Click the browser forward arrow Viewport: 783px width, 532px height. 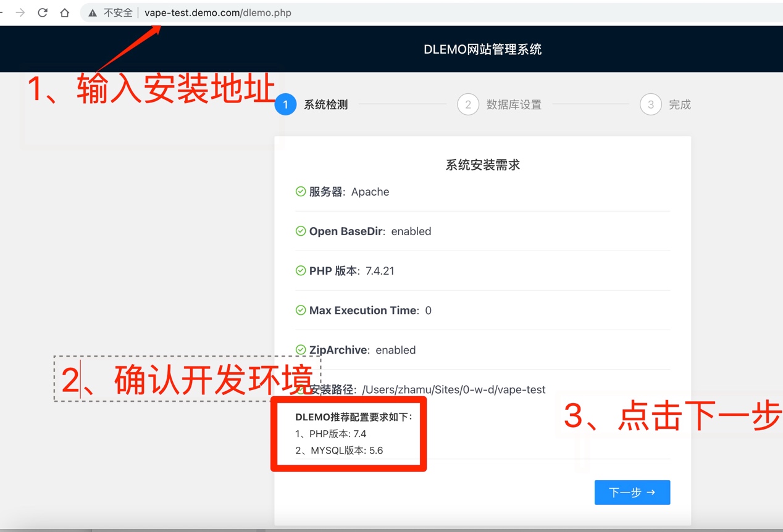click(x=20, y=13)
